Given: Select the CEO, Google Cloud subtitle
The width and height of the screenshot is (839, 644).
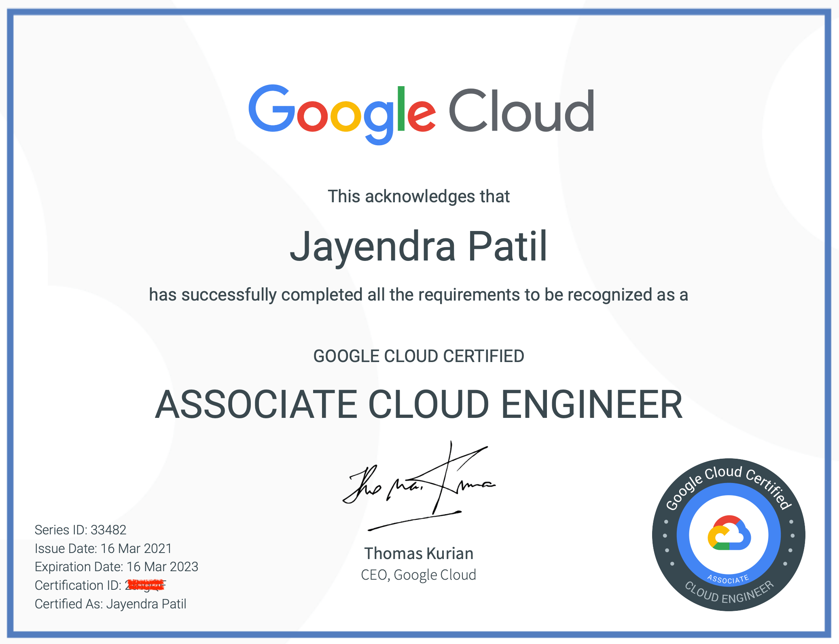Looking at the screenshot, I should [419, 574].
